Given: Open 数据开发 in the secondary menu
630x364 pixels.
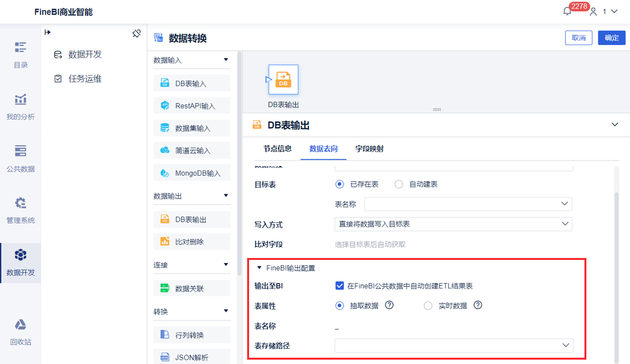Looking at the screenshot, I should [78, 55].
